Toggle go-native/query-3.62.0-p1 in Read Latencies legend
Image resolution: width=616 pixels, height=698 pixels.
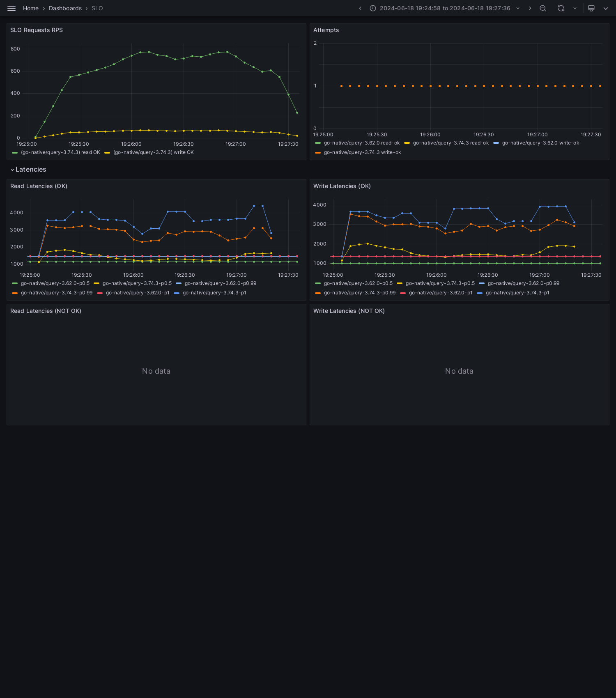point(138,293)
